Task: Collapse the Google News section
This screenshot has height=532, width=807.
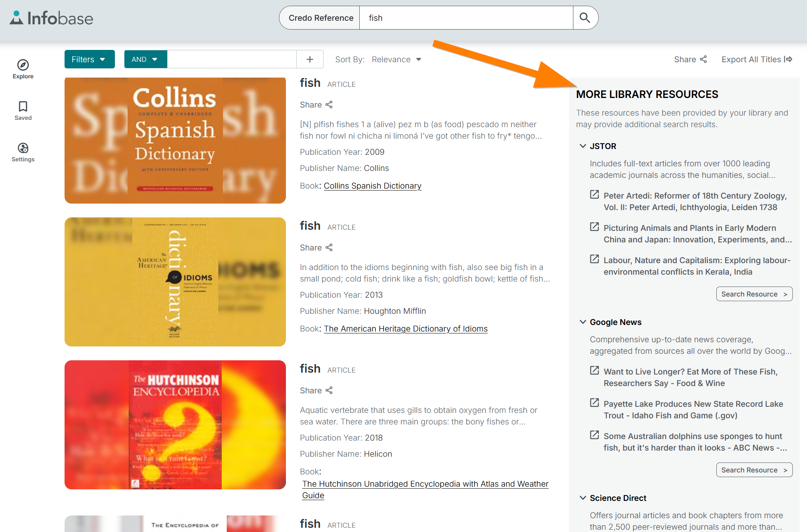Action: [x=583, y=322]
